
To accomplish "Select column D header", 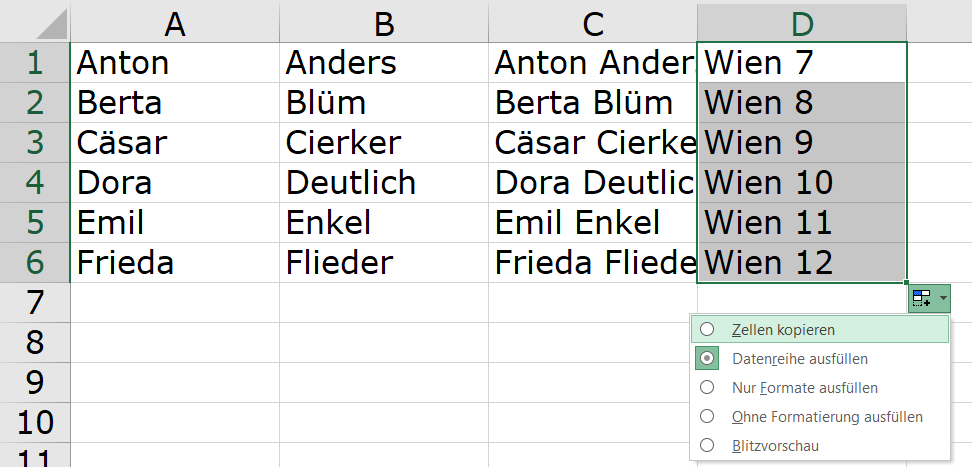I will tap(802, 22).
